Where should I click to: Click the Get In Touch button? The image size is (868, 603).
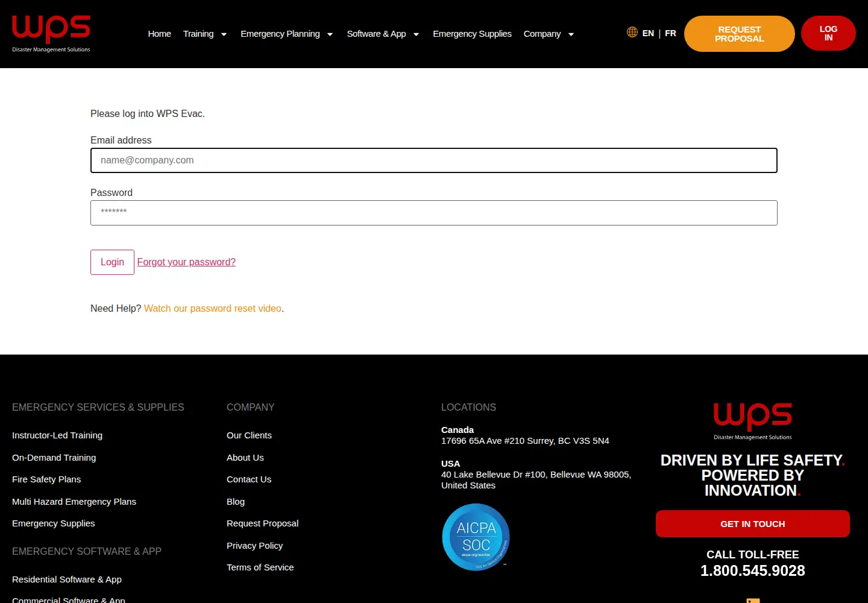[x=753, y=524]
